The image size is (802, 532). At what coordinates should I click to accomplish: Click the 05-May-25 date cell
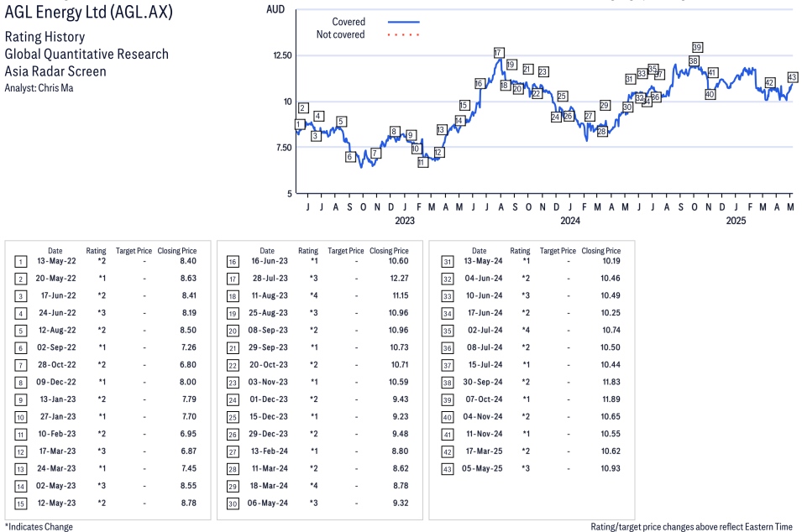point(482,468)
